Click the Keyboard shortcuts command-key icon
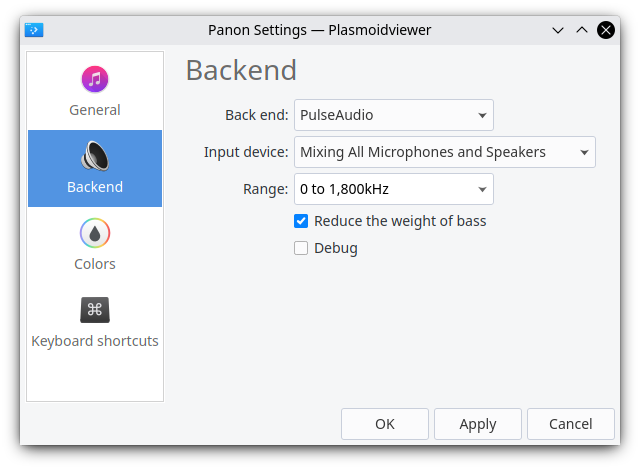Image resolution: width=640 pixels, height=469 pixels. click(x=95, y=310)
